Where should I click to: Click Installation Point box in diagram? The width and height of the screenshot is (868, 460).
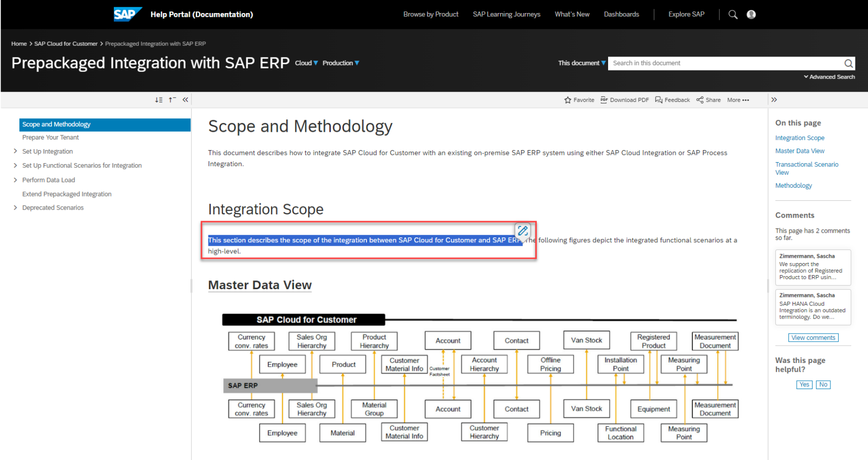(x=621, y=364)
